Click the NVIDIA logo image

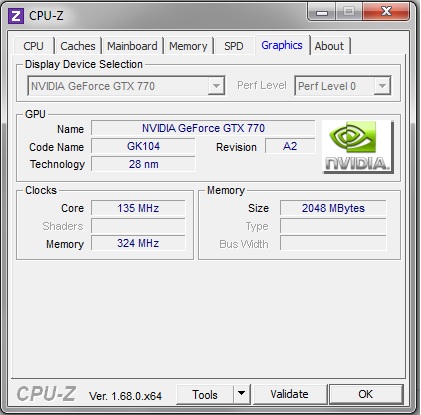358,147
